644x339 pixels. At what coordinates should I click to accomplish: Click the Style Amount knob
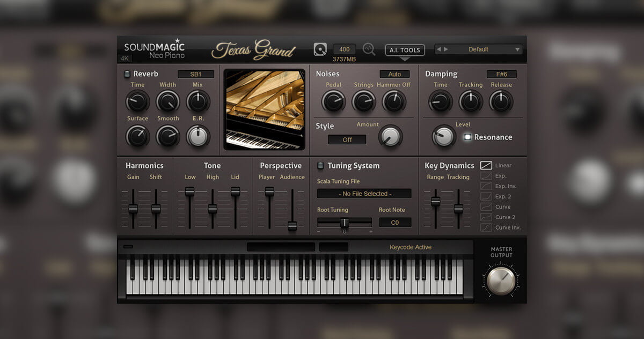click(390, 136)
